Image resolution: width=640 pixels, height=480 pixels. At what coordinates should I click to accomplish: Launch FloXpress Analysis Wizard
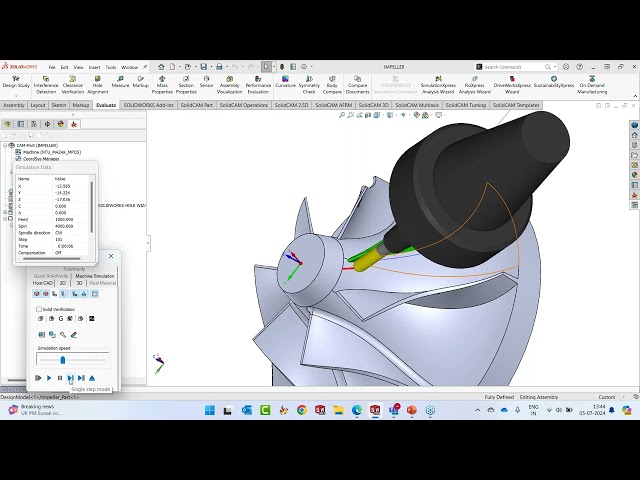click(474, 85)
